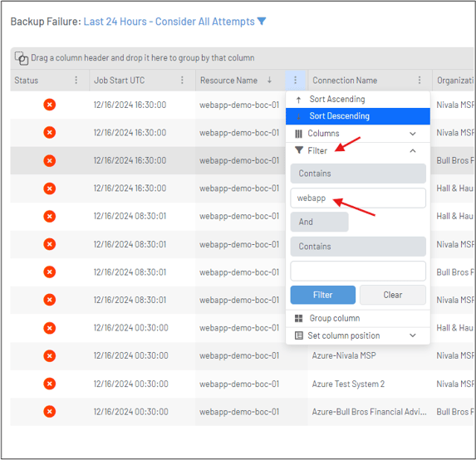Click failed status icon for Azure-Nivala MSP row

50,356
